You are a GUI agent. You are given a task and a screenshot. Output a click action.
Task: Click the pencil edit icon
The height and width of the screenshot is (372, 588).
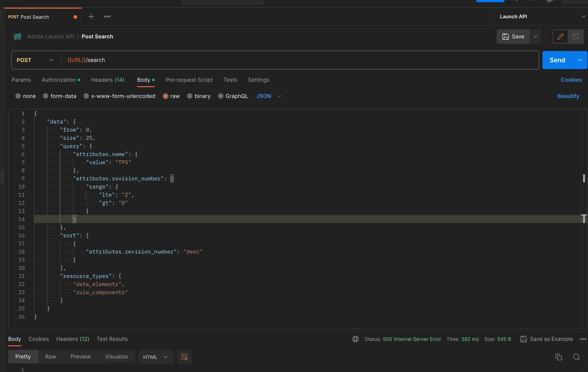pyautogui.click(x=560, y=37)
